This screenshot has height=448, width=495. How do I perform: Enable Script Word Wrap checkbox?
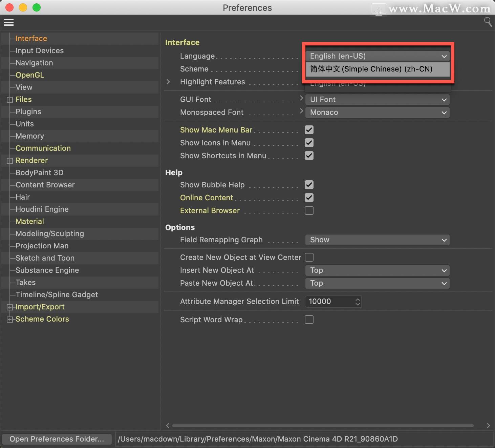(309, 320)
